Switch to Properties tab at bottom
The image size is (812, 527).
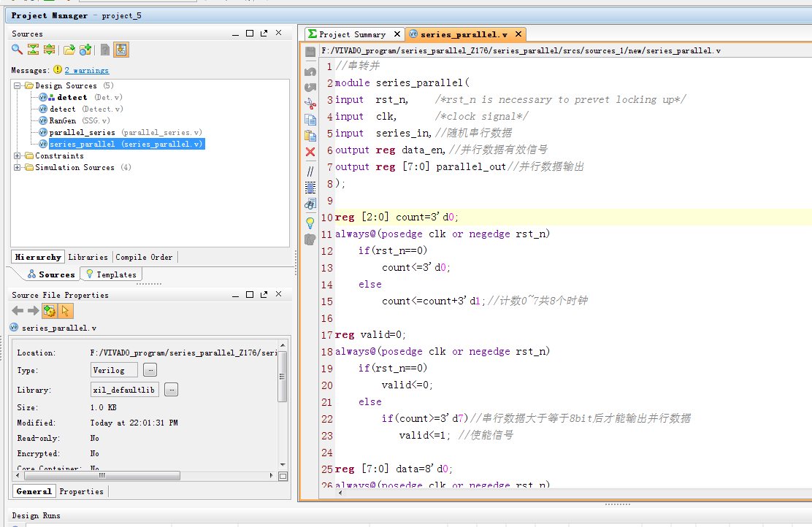[x=81, y=491]
